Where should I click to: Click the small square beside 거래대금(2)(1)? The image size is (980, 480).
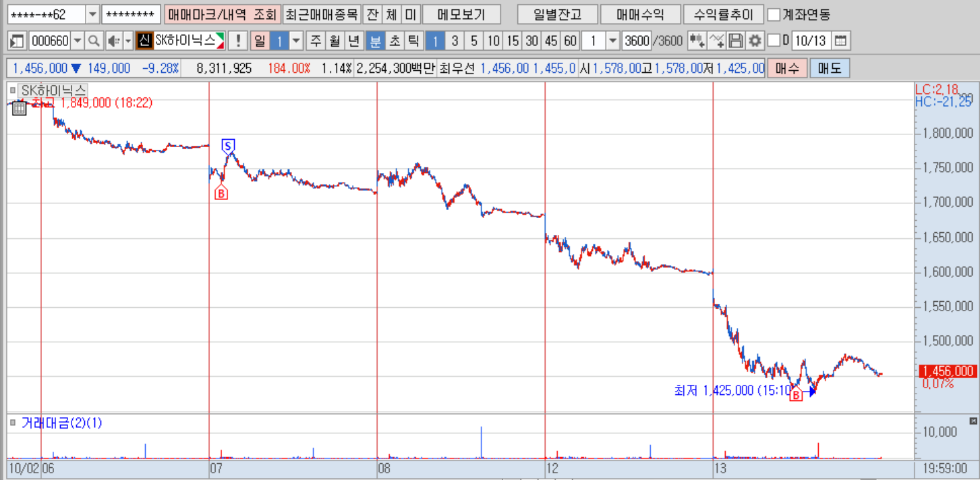13,423
